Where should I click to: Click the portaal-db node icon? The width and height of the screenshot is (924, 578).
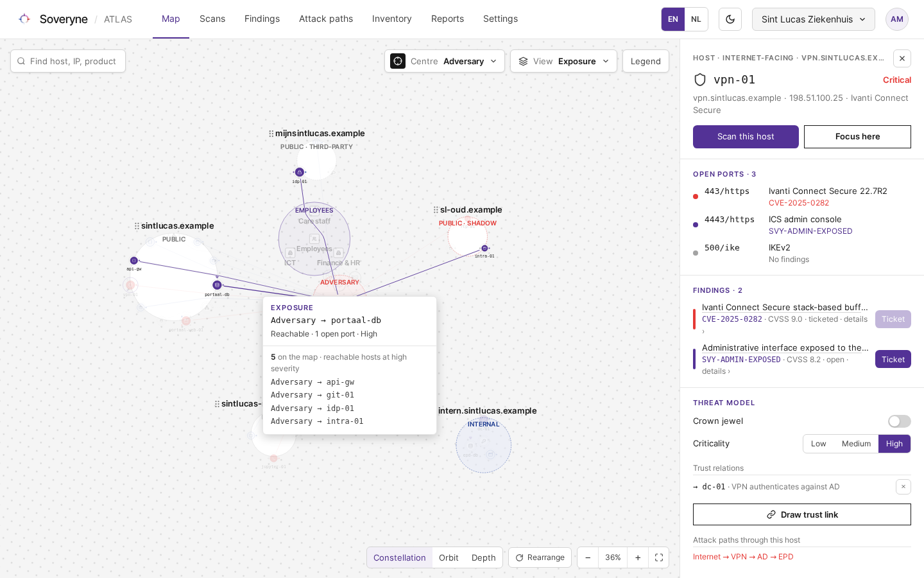click(217, 285)
